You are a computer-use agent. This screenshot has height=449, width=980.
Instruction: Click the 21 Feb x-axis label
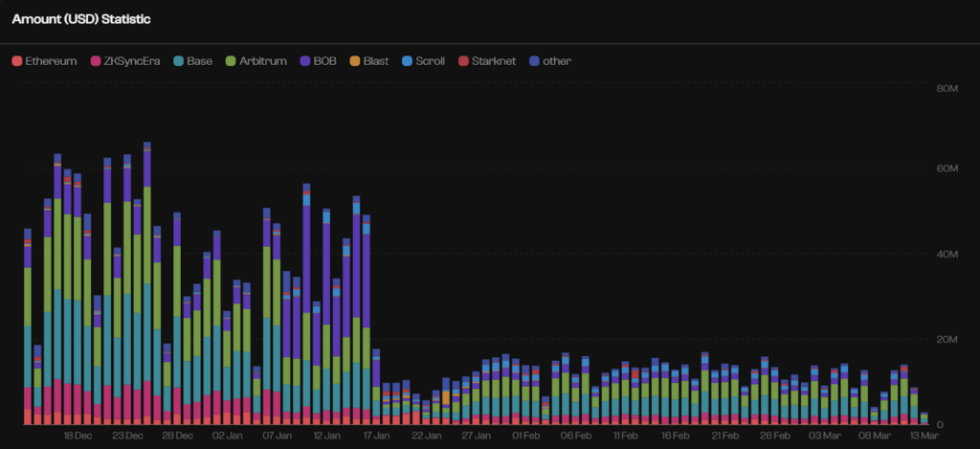724,435
